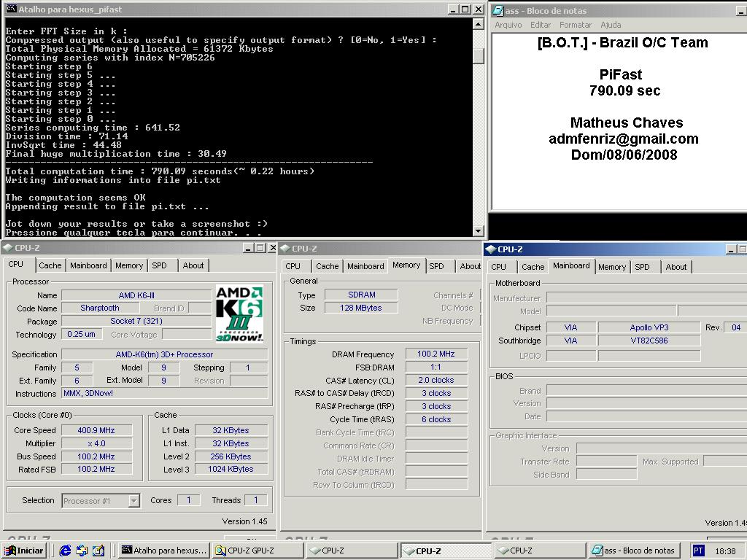Expand the Selection 'Processor #1' dropdown
This screenshot has width=747, height=560.
coord(134,501)
